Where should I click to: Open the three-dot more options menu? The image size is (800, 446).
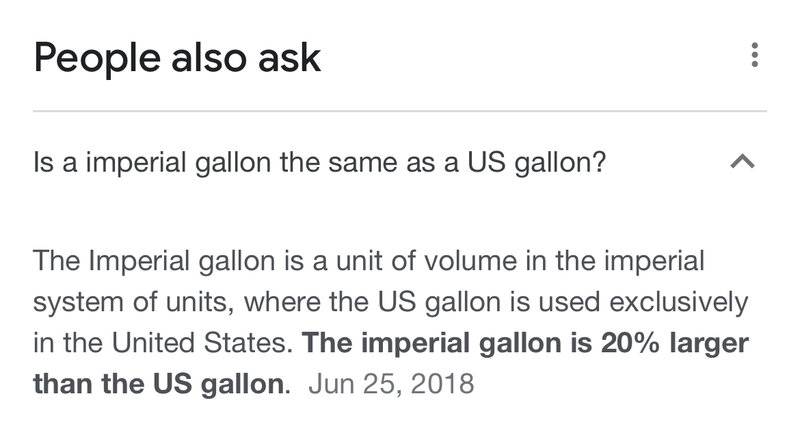pyautogui.click(x=754, y=55)
